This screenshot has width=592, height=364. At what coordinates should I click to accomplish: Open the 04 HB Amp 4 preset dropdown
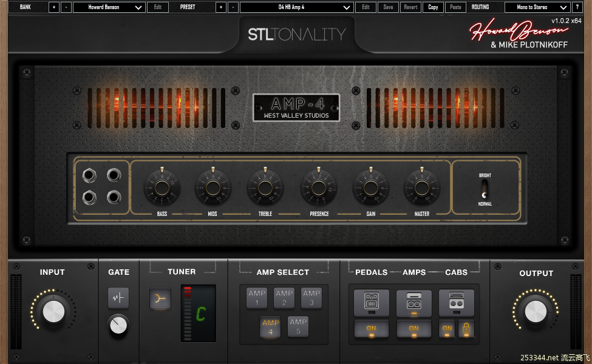click(x=297, y=7)
